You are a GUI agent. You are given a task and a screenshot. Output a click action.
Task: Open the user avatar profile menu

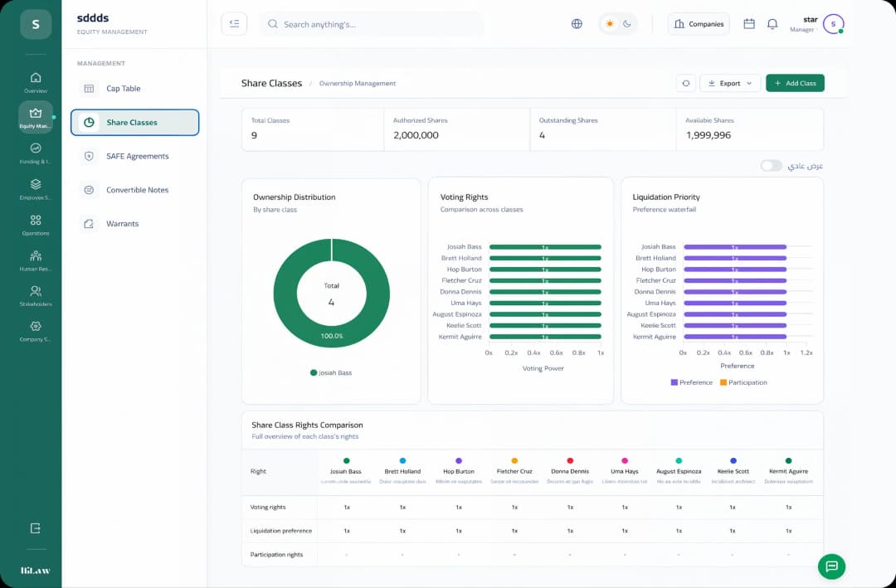(x=833, y=24)
